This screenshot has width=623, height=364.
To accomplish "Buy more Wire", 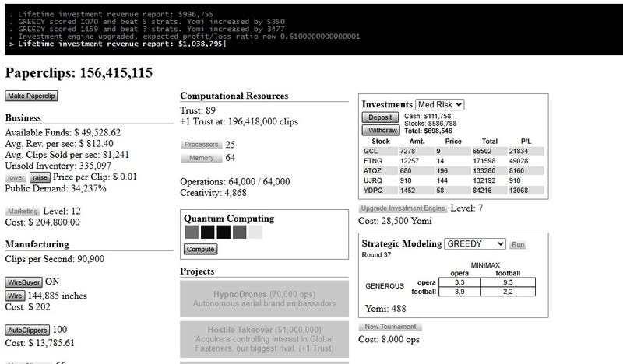I will [x=15, y=296].
